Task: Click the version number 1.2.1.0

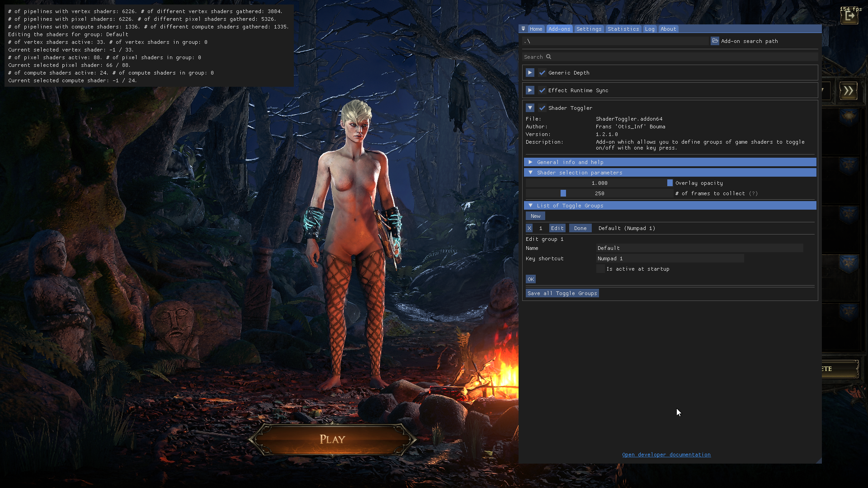Action: (607, 134)
